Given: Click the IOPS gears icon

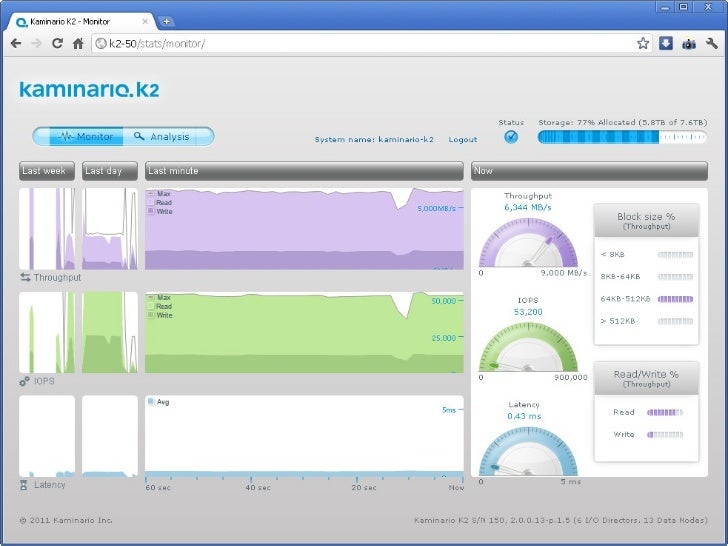Looking at the screenshot, I should click(25, 381).
